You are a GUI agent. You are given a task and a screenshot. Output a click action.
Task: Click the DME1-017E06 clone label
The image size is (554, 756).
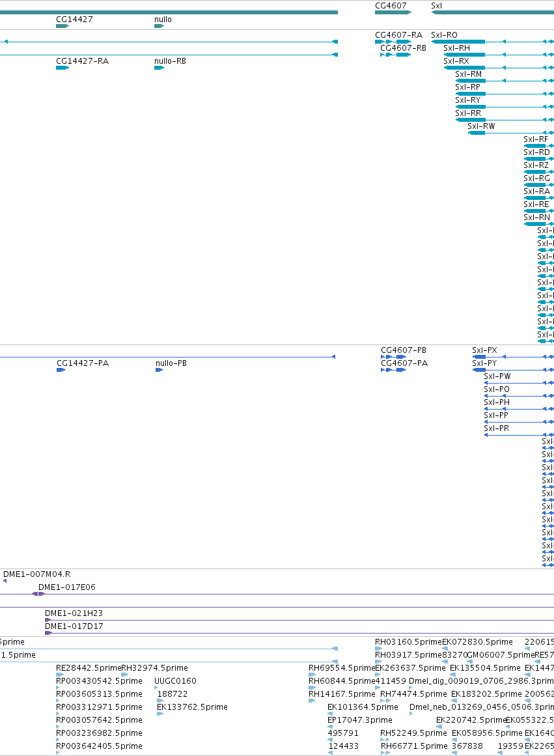(67, 587)
